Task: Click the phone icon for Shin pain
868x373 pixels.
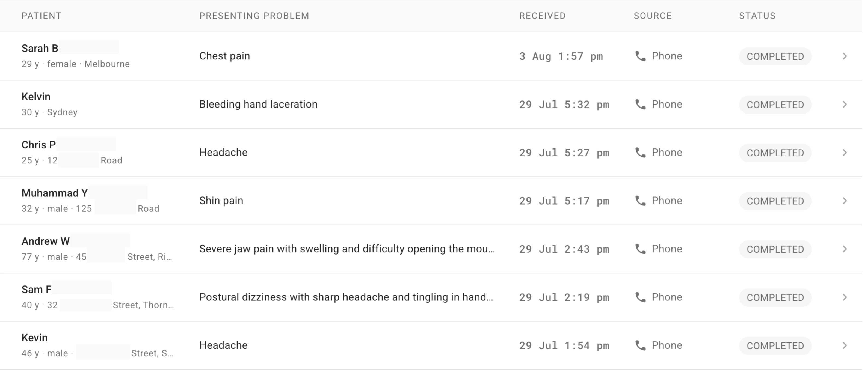Action: [640, 201]
